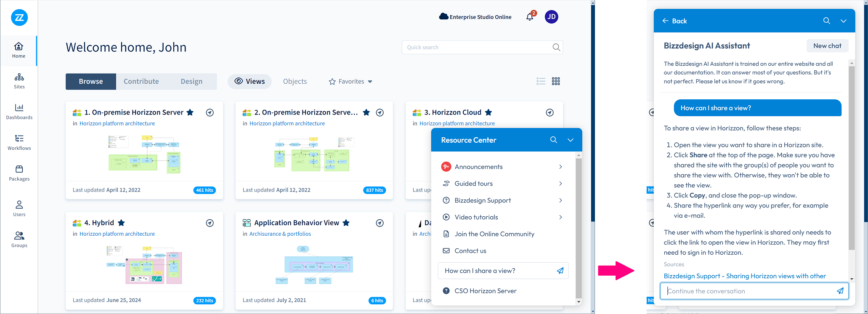The width and height of the screenshot is (868, 314).
Task: Toggle the Views filter with eye icon
Action: (x=250, y=81)
